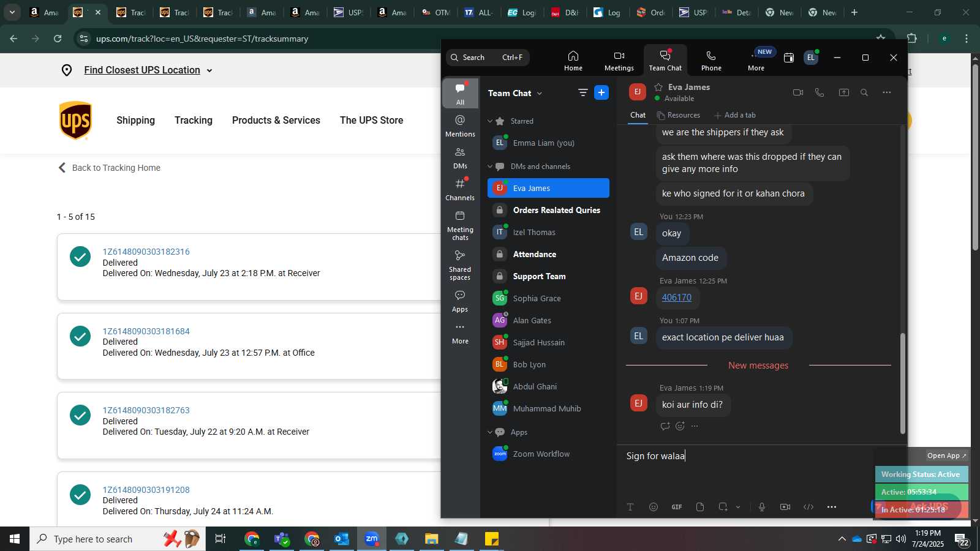This screenshot has width=980, height=551.
Task: Open Apps in Zoom sidebar
Action: click(460, 301)
